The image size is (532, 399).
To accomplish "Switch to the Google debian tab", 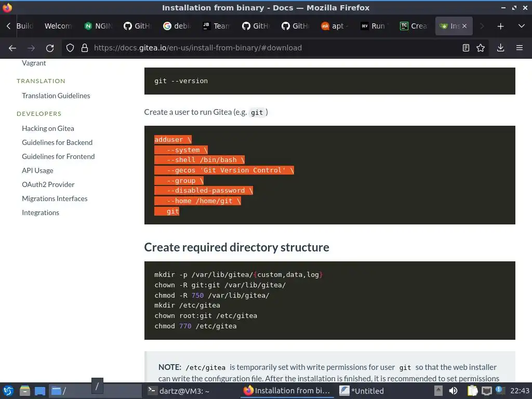I will [x=177, y=26].
